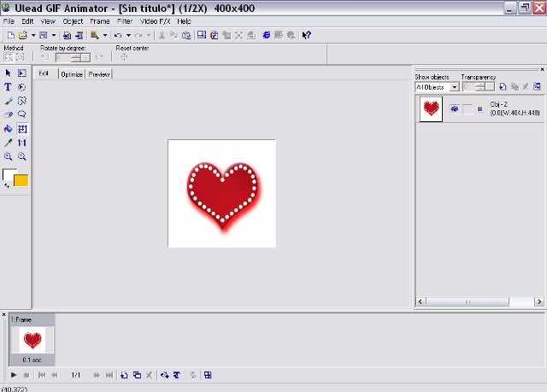Select the Obj - 2 heart thumbnail
This screenshot has height=392, width=547.
431,109
